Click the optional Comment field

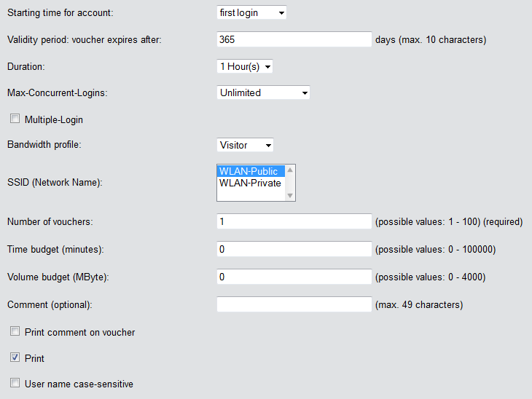[294, 304]
